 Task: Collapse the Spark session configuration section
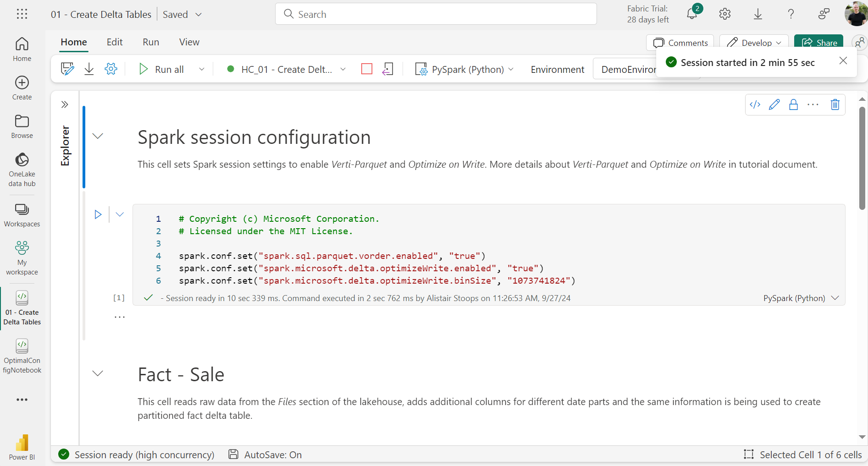(98, 136)
